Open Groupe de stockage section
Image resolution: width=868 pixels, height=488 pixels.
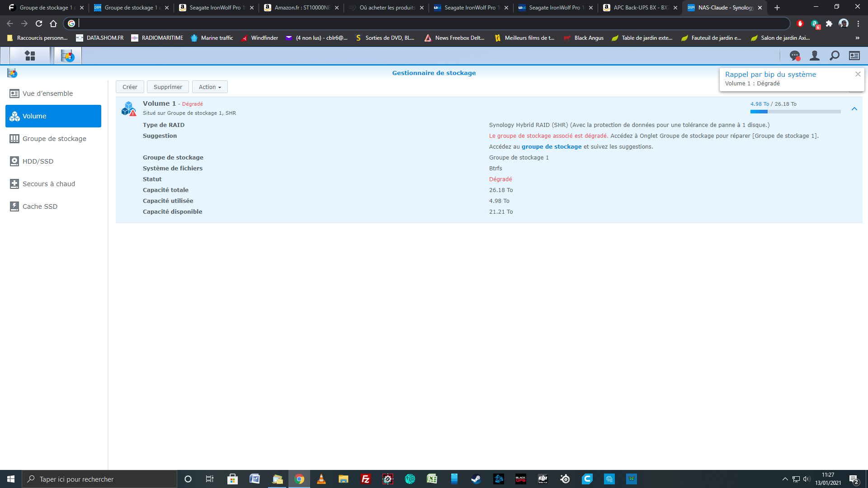point(54,139)
